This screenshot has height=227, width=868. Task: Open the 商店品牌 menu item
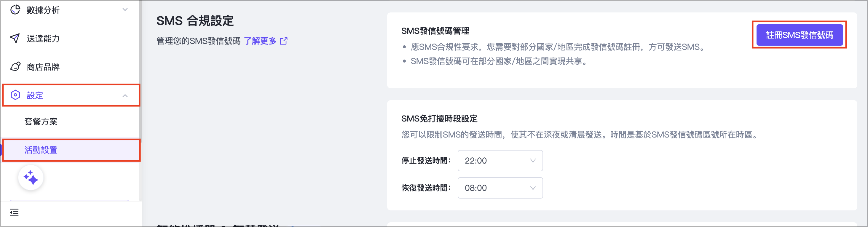click(43, 67)
